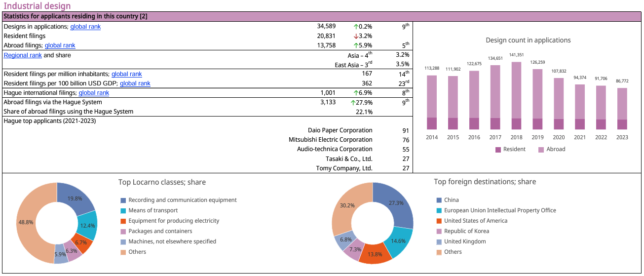Click the Regional rank link
Image resolution: width=644 pixels, height=276 pixels.
(x=23, y=55)
